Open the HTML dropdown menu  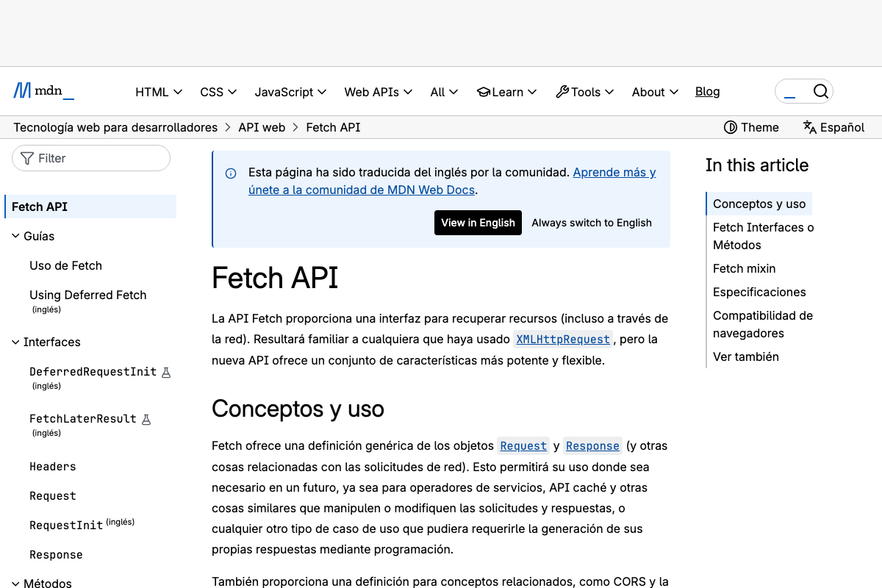pos(159,92)
